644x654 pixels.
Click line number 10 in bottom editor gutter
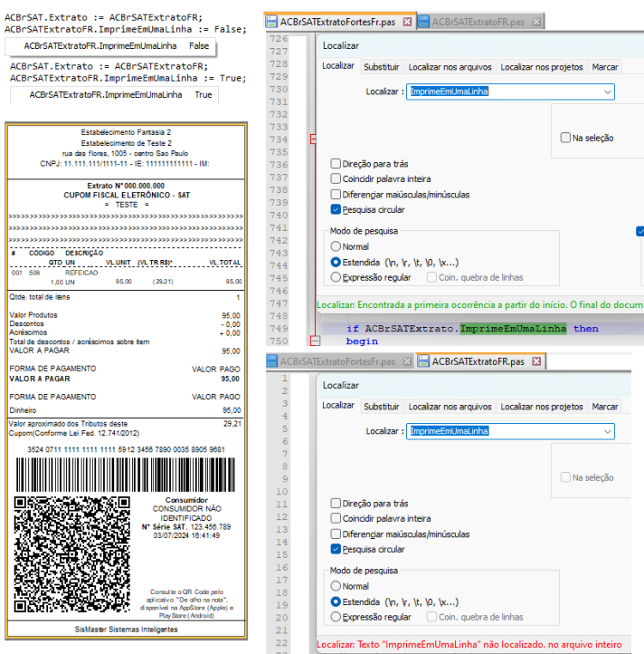[282, 491]
